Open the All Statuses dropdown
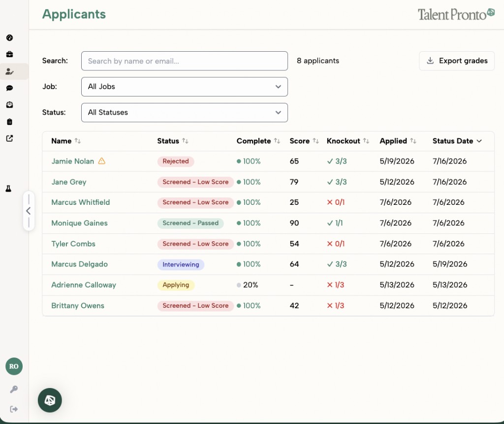Image resolution: width=504 pixels, height=424 pixels. click(x=185, y=113)
